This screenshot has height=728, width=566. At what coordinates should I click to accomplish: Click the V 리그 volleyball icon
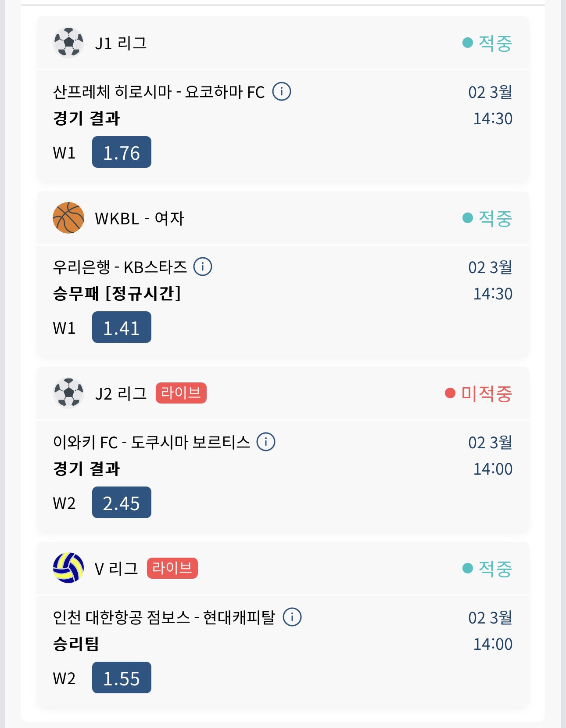pos(68,568)
